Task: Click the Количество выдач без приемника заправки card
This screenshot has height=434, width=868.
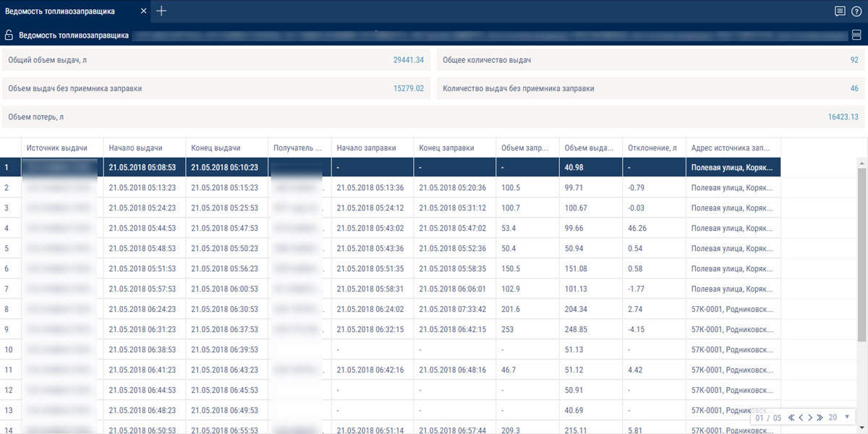Action: pyautogui.click(x=650, y=88)
